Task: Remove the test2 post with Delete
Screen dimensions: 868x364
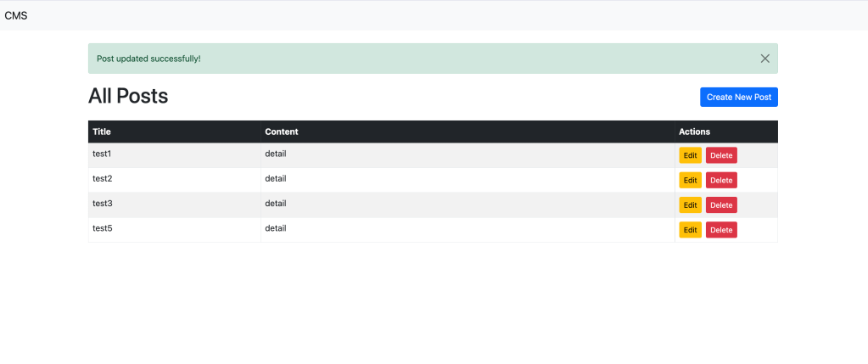Action: pos(721,181)
